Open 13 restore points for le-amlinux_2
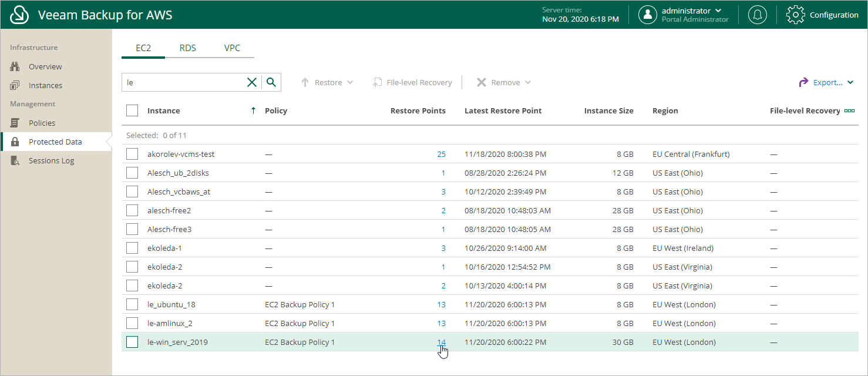The image size is (868, 376). (x=441, y=323)
